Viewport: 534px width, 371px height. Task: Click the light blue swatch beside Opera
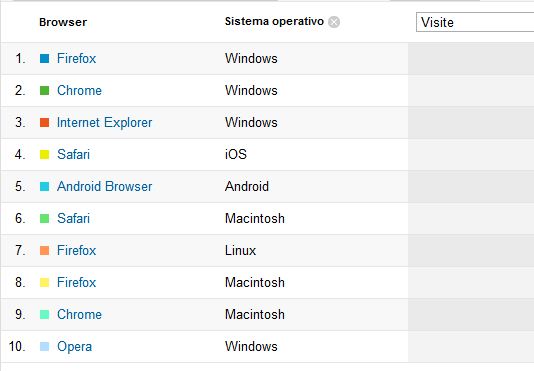click(x=45, y=346)
